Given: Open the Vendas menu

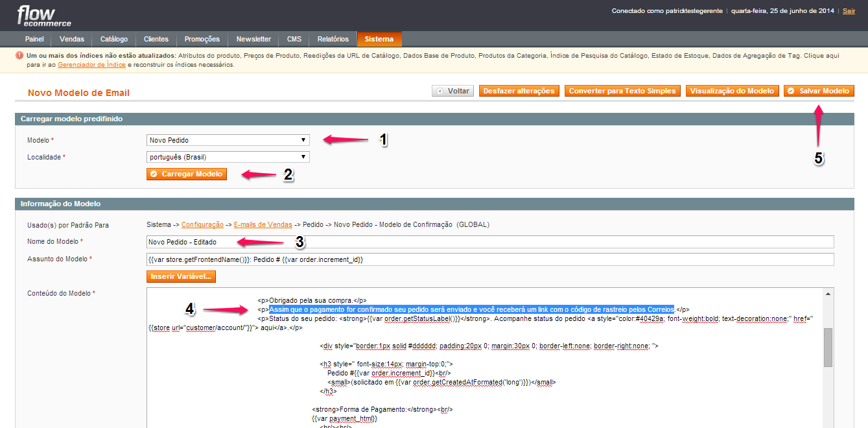Looking at the screenshot, I should [72, 39].
